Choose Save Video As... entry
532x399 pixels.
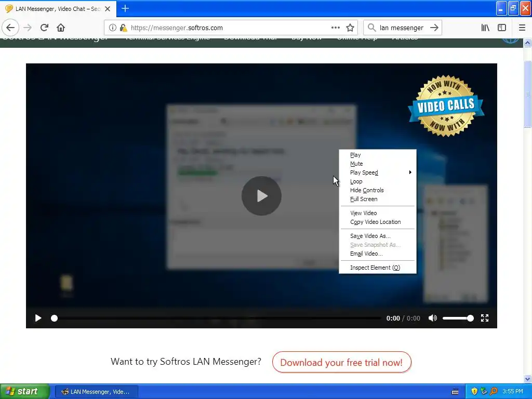click(378, 236)
